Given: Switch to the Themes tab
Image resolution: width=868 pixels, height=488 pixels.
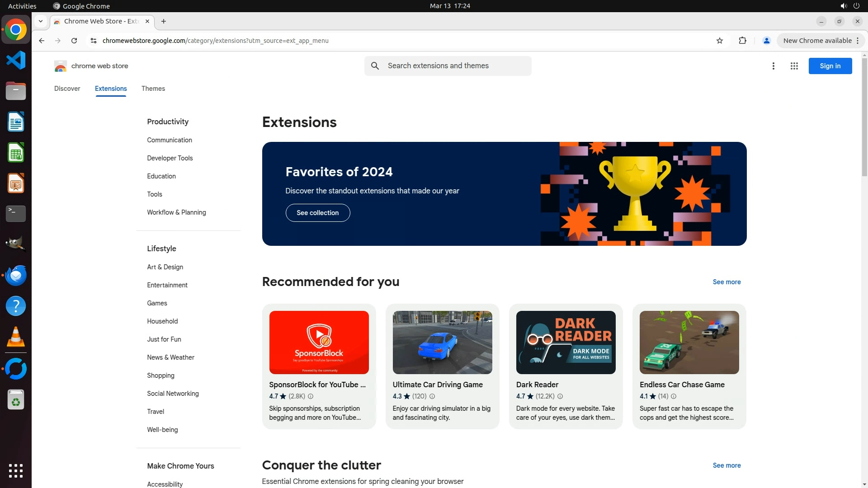Looking at the screenshot, I should point(153,89).
